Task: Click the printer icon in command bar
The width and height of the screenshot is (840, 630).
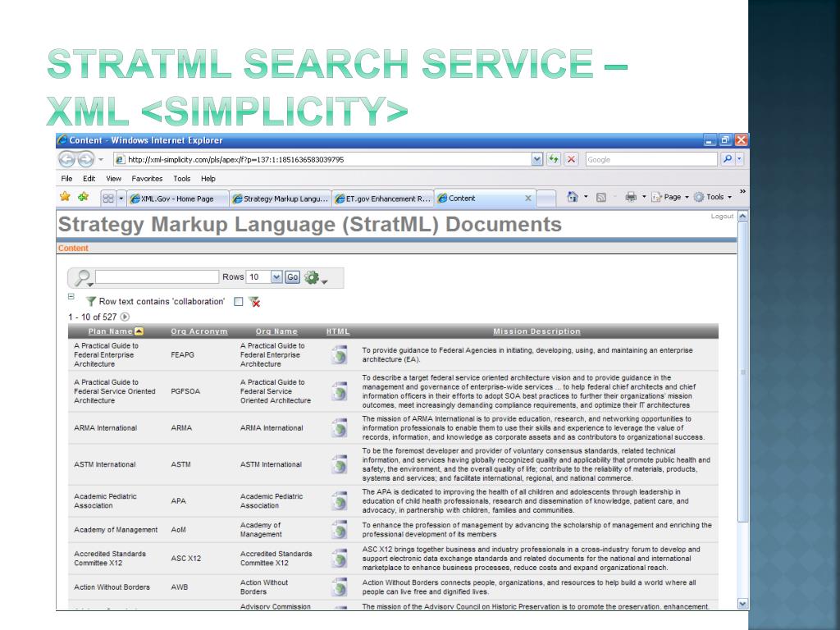Action: click(631, 198)
